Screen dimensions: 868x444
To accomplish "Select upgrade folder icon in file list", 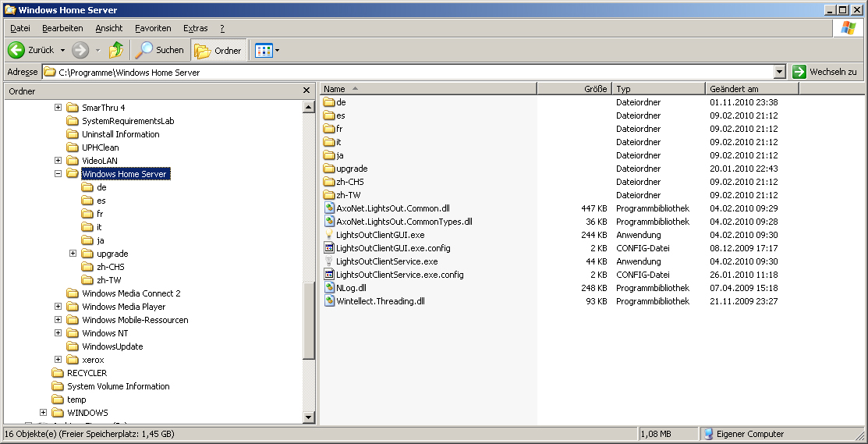I will tap(329, 169).
